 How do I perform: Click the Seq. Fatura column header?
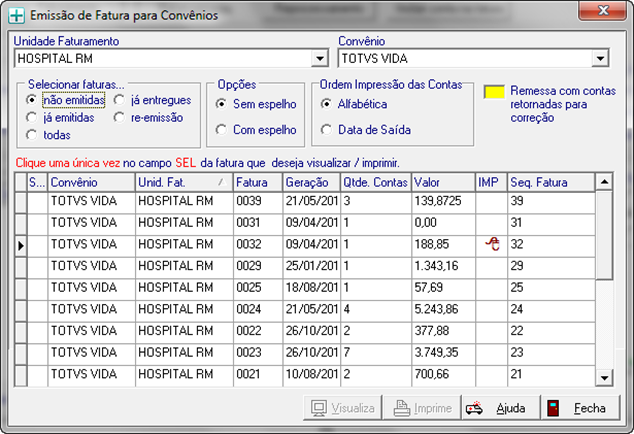tap(551, 182)
